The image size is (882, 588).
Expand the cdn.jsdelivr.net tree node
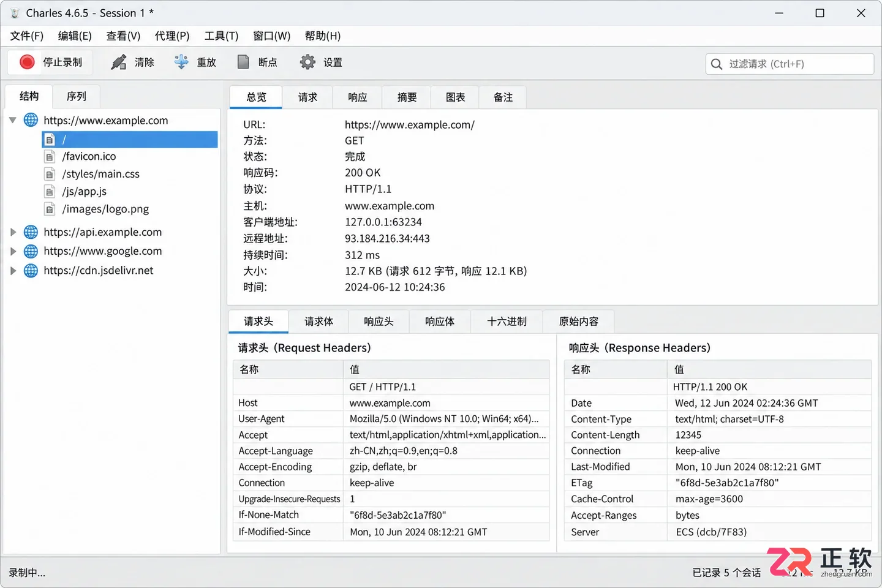point(13,271)
